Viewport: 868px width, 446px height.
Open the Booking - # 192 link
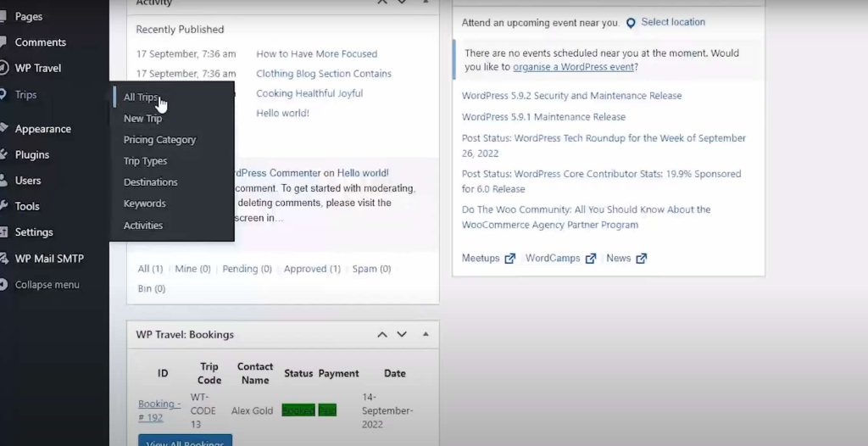pyautogui.click(x=159, y=410)
